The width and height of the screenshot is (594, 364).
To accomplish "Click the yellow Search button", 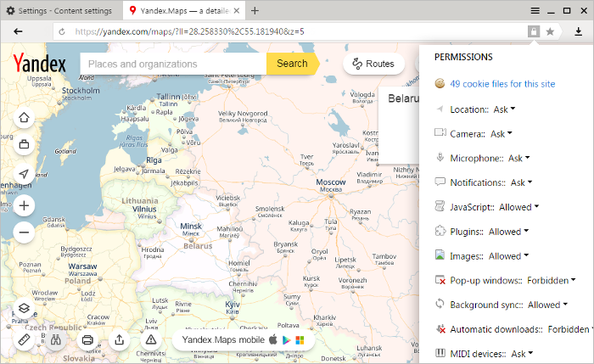I will [293, 64].
